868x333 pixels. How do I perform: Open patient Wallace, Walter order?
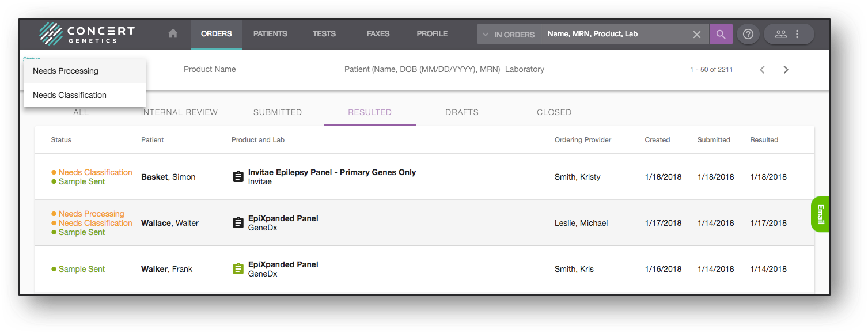point(170,223)
